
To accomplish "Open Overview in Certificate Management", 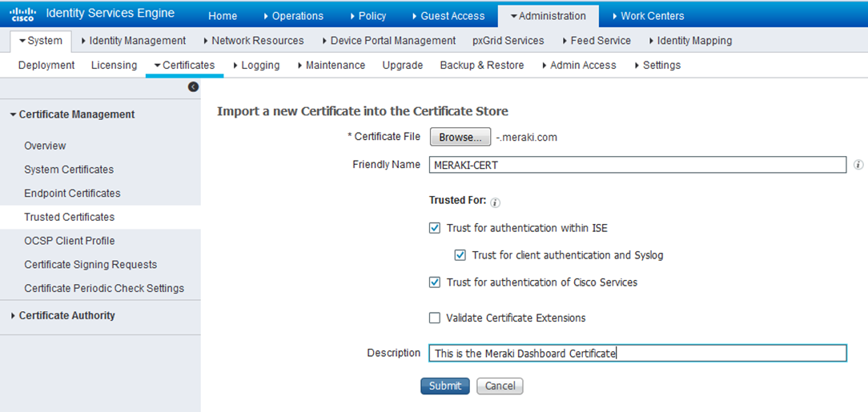I will point(45,146).
